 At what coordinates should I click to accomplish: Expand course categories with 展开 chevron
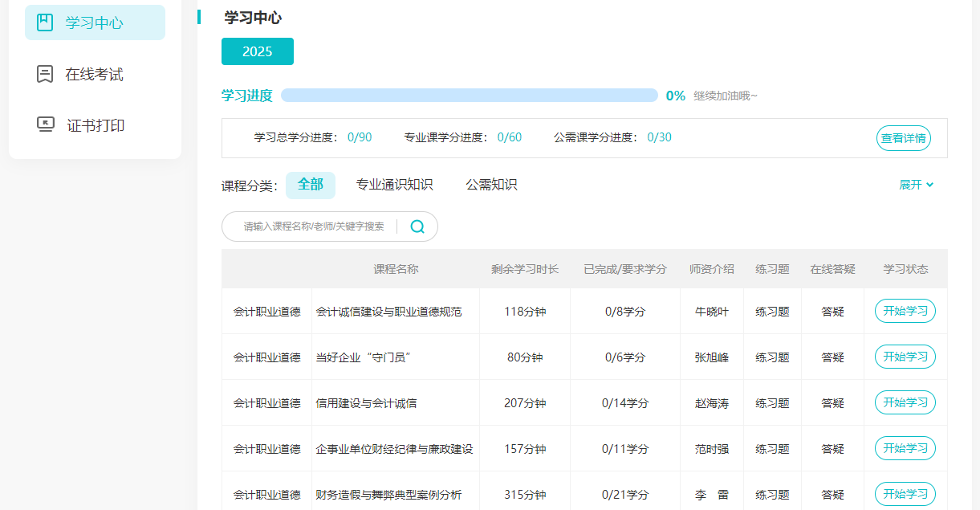(917, 185)
